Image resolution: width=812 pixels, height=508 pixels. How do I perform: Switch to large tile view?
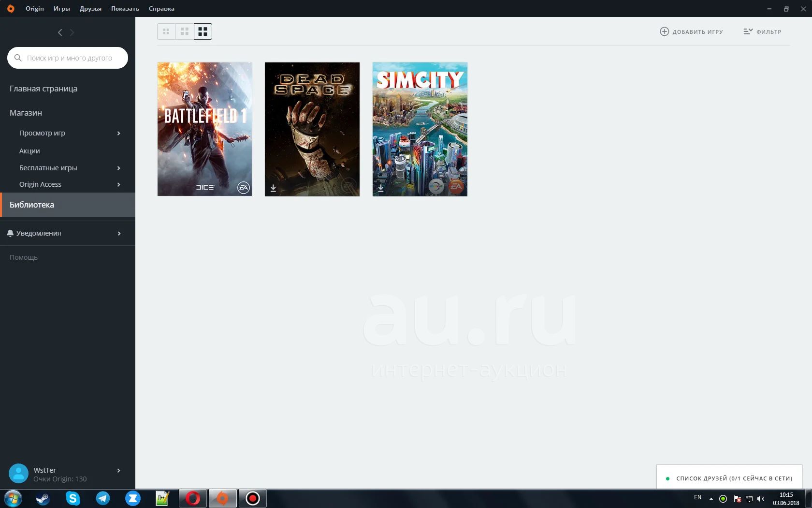click(x=203, y=31)
